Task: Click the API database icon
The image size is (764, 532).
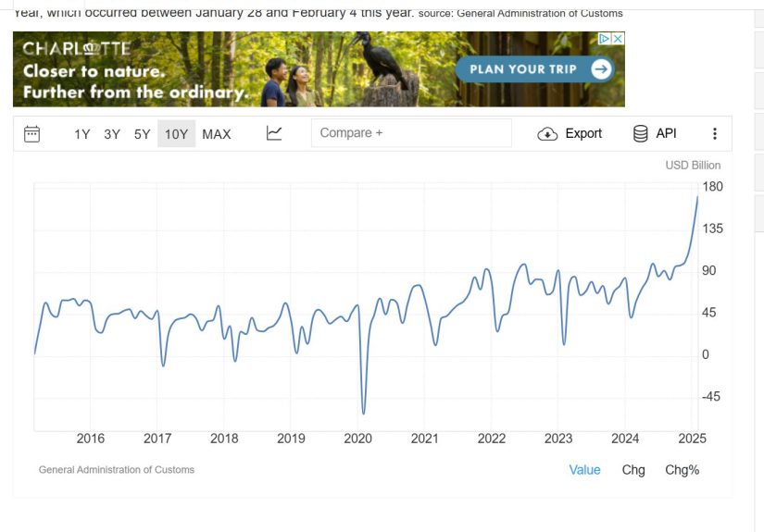Action: pyautogui.click(x=641, y=133)
